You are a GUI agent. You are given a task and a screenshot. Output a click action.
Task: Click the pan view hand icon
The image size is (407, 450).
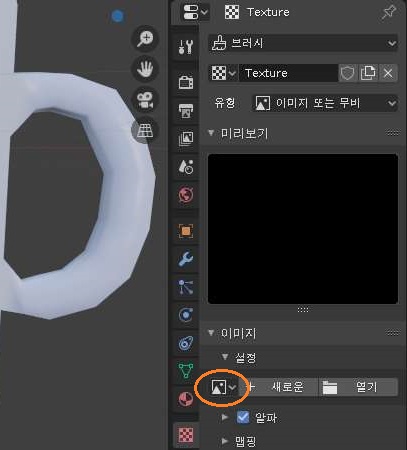click(145, 69)
